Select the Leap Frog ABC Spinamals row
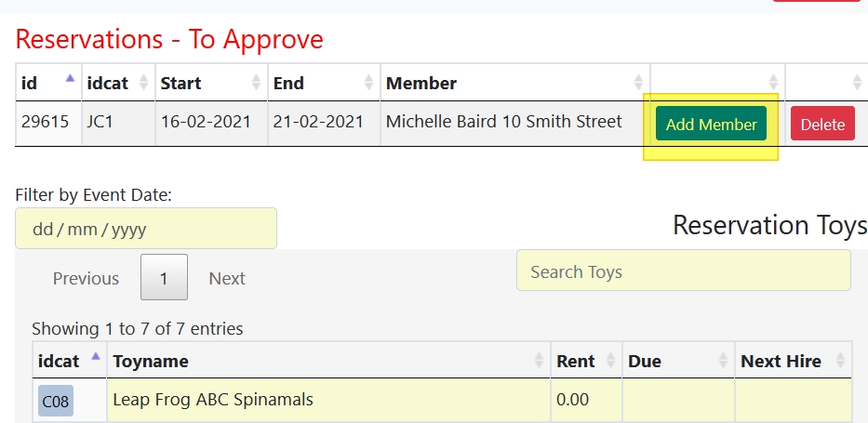 pos(326,401)
